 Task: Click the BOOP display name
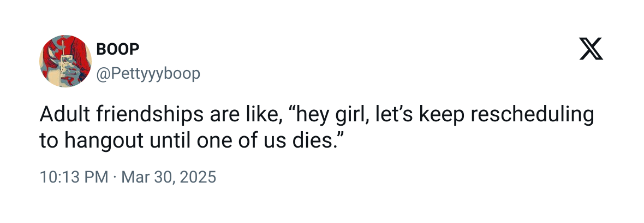coord(118,49)
